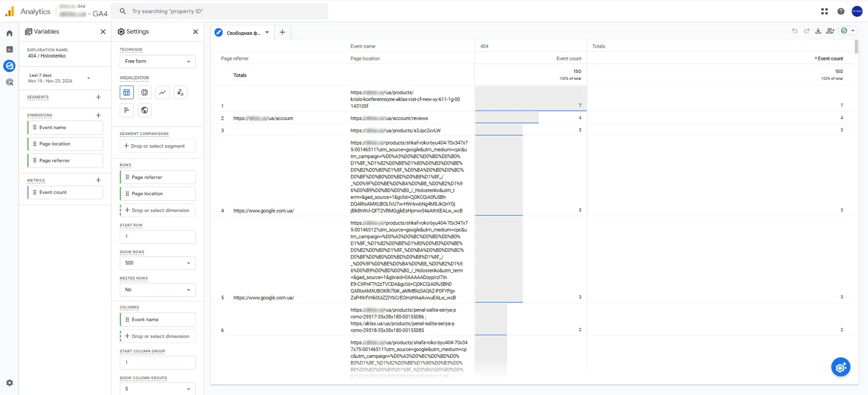The width and height of the screenshot is (868, 395).
Task: Open Admin gear in sidebar
Action: click(x=10, y=383)
